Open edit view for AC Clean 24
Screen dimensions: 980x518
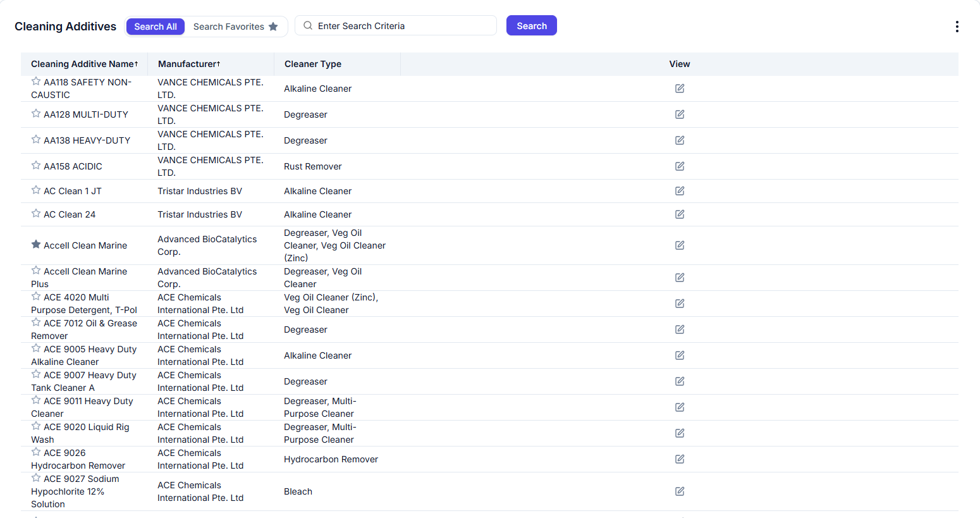click(x=680, y=214)
